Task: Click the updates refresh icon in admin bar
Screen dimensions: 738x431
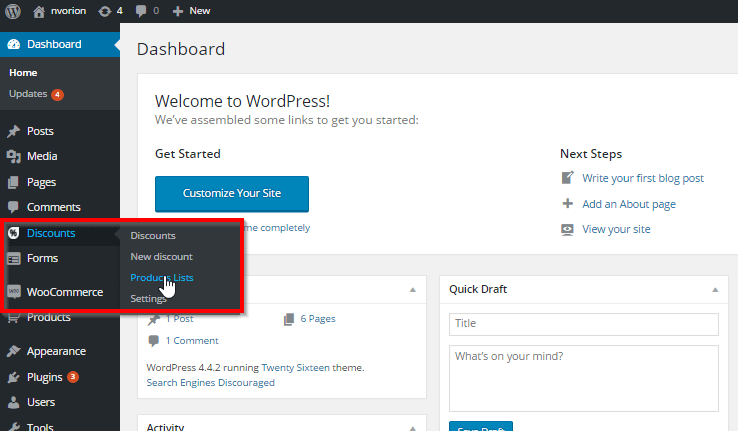Action: pyautogui.click(x=104, y=11)
